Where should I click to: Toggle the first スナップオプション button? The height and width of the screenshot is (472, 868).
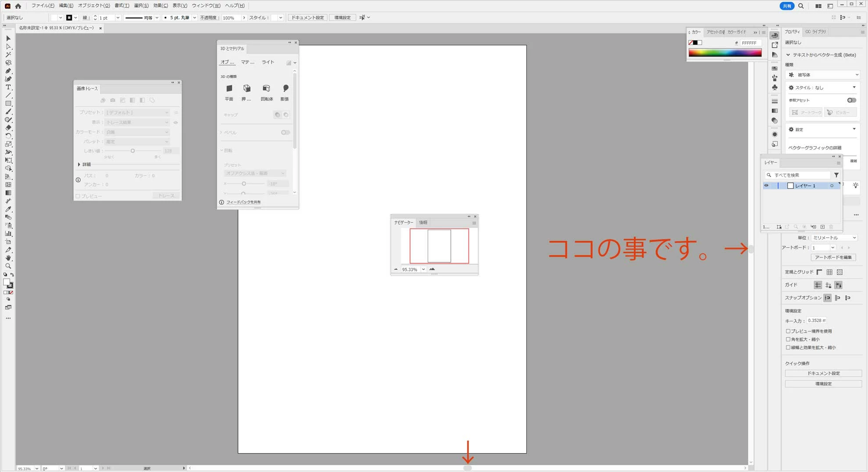(827, 298)
